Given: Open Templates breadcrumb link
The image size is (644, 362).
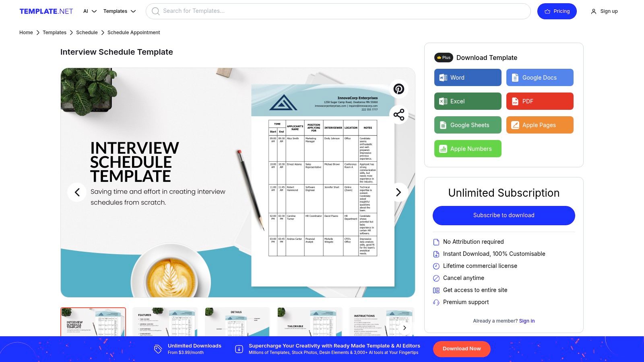Looking at the screenshot, I should coord(54,33).
